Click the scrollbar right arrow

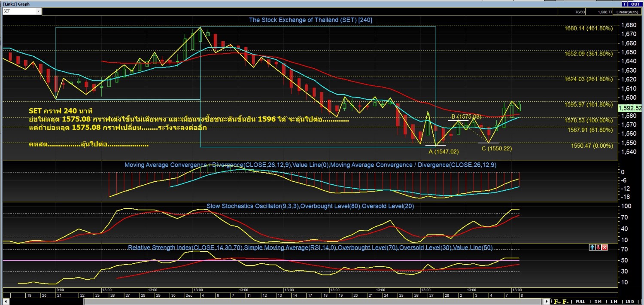pyautogui.click(x=546, y=302)
